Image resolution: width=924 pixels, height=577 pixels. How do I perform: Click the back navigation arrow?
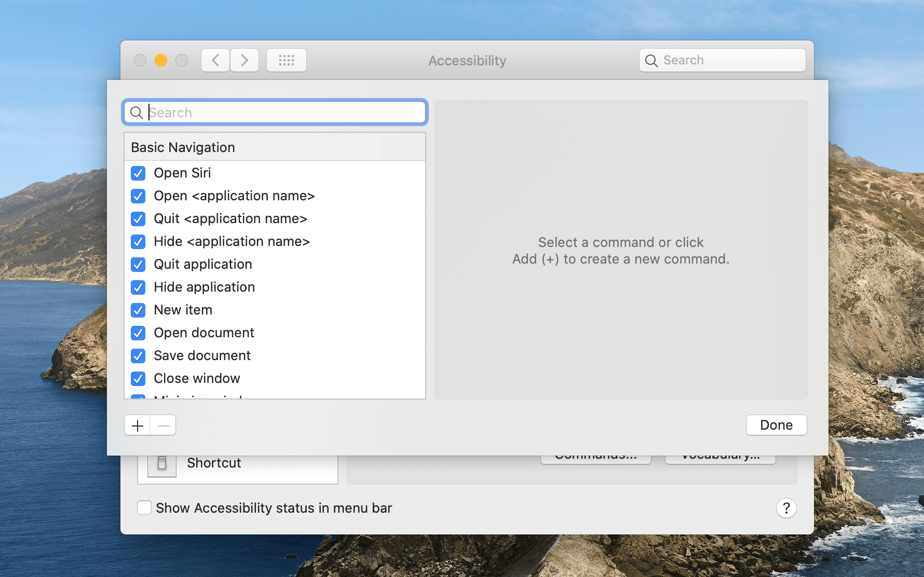215,60
